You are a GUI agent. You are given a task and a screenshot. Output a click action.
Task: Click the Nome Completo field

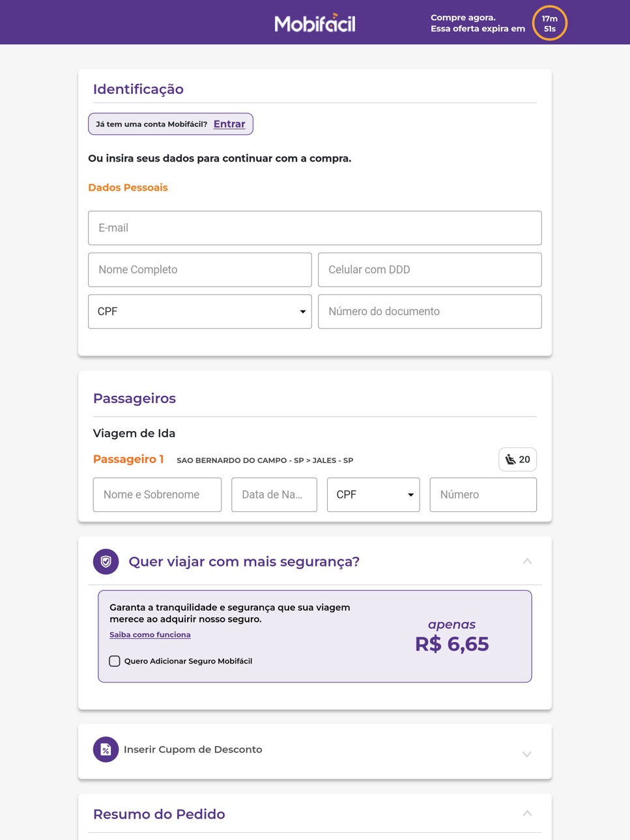point(200,270)
